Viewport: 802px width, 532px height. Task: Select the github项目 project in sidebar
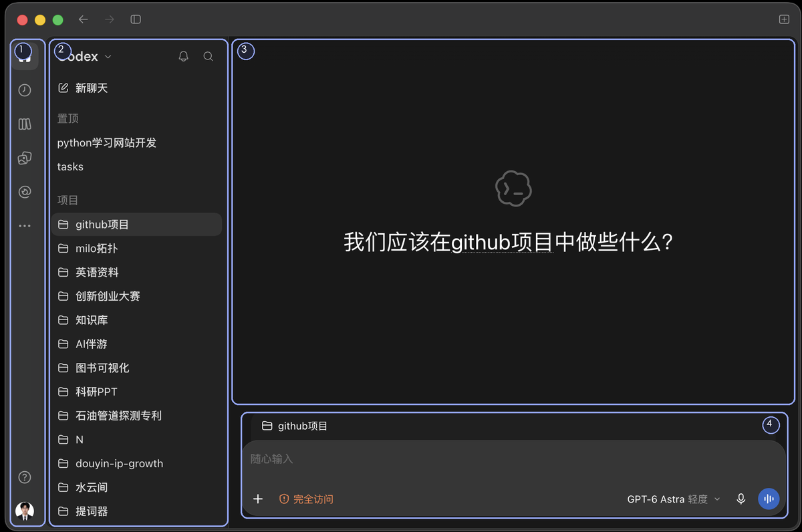[x=136, y=225]
